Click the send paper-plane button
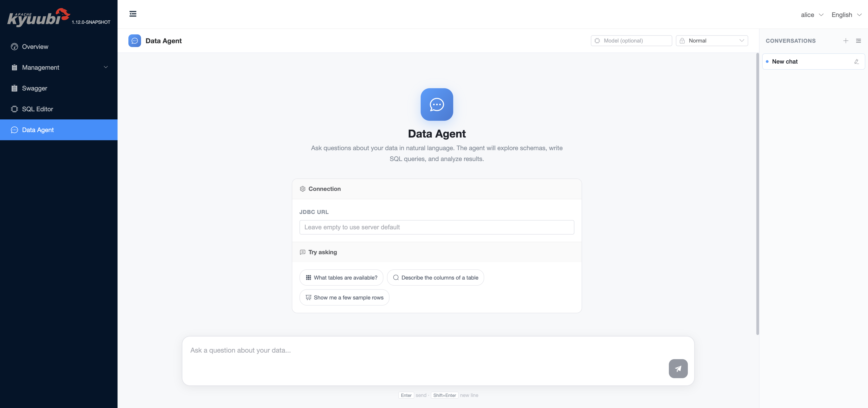 pos(678,369)
